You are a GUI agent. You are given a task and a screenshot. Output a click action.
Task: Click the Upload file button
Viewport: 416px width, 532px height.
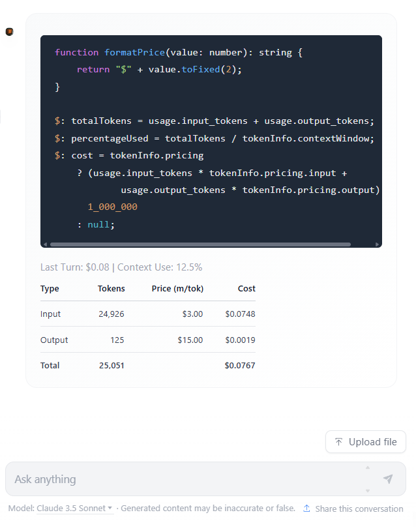tap(365, 442)
